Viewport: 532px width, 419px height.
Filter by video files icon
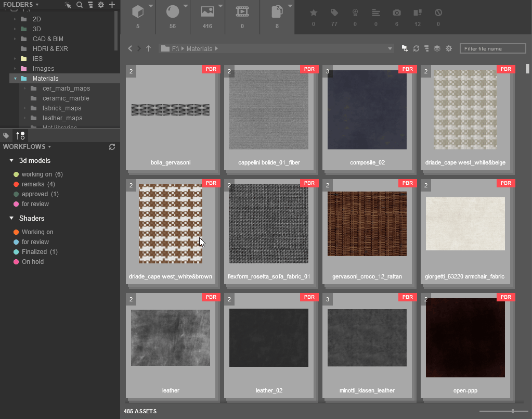click(242, 12)
